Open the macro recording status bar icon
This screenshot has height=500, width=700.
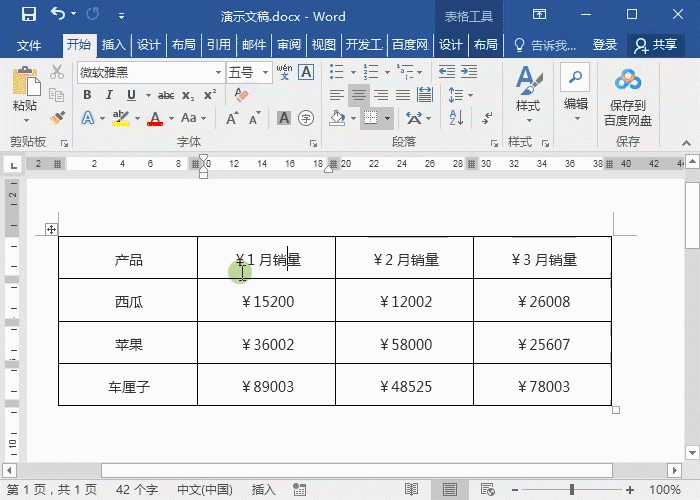click(x=300, y=490)
